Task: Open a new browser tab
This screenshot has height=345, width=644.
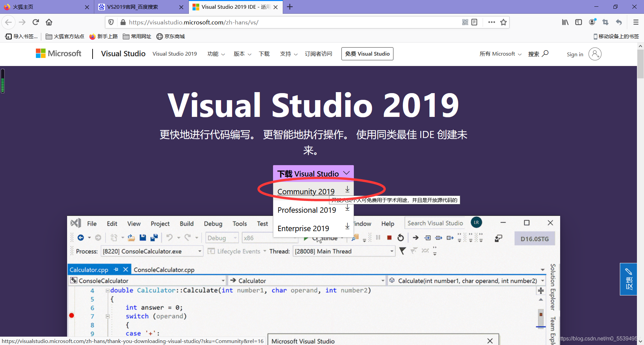Action: coord(290,7)
